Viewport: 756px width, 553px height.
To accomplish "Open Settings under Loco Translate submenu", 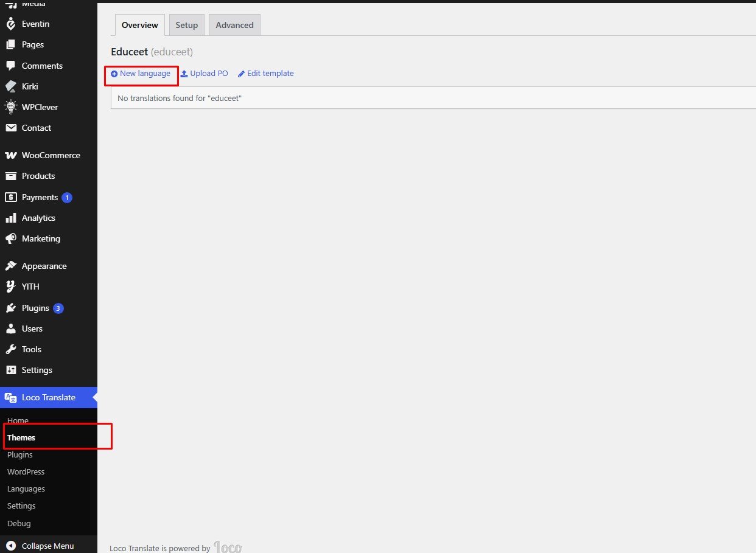I will click(21, 506).
